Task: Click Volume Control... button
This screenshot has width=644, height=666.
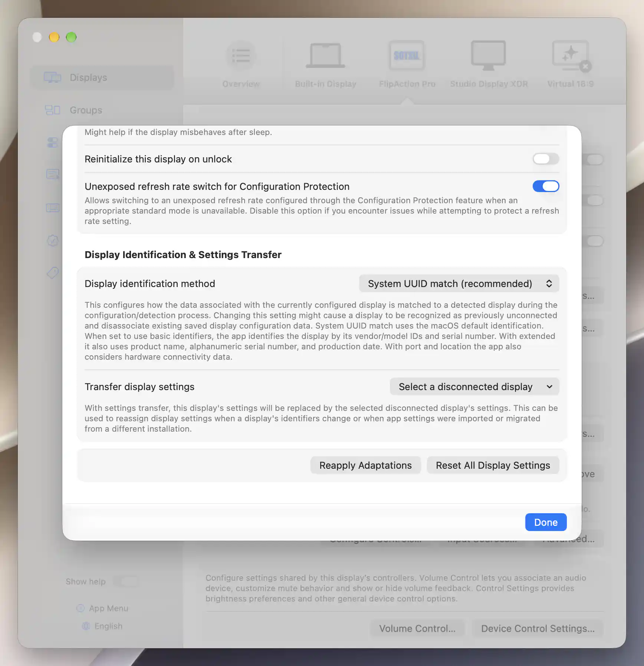Action: point(417,629)
